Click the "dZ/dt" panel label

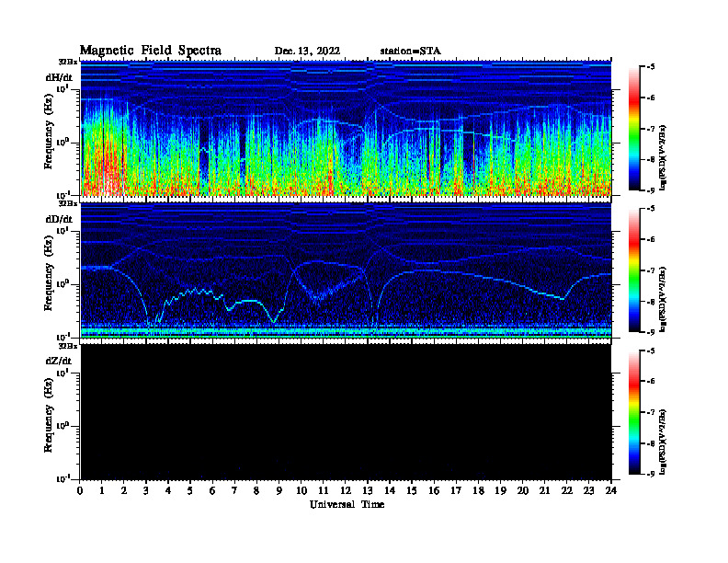[59, 361]
